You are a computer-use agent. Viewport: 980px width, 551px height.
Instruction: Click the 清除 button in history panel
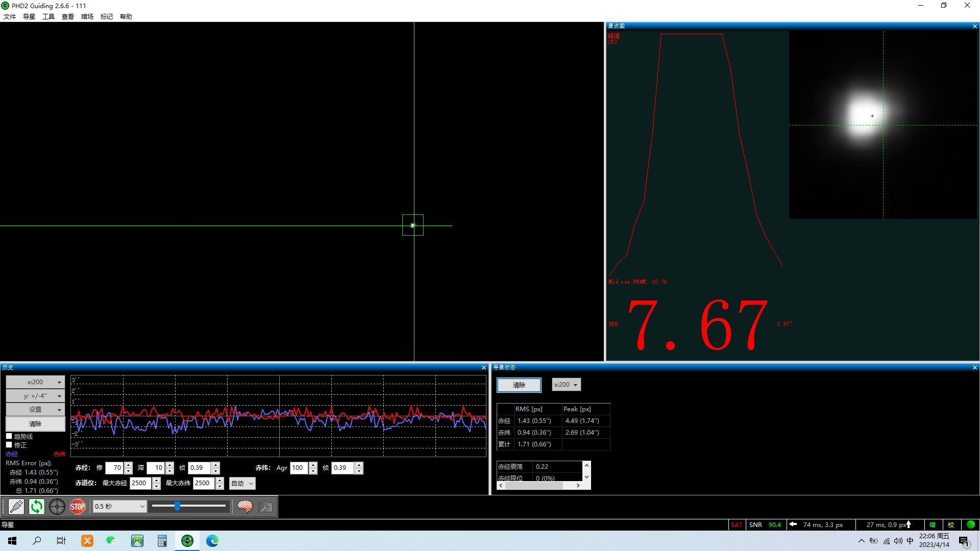35,424
